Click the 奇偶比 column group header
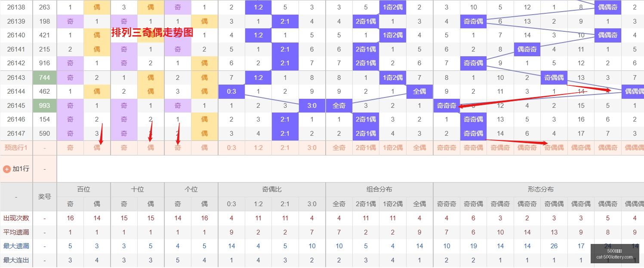The width and height of the screenshot is (644, 268). coord(272,189)
